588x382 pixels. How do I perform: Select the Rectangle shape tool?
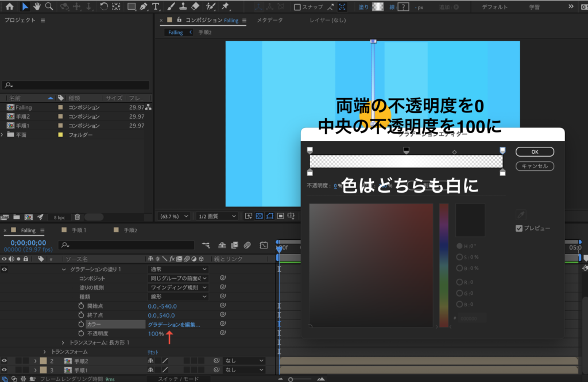(131, 7)
